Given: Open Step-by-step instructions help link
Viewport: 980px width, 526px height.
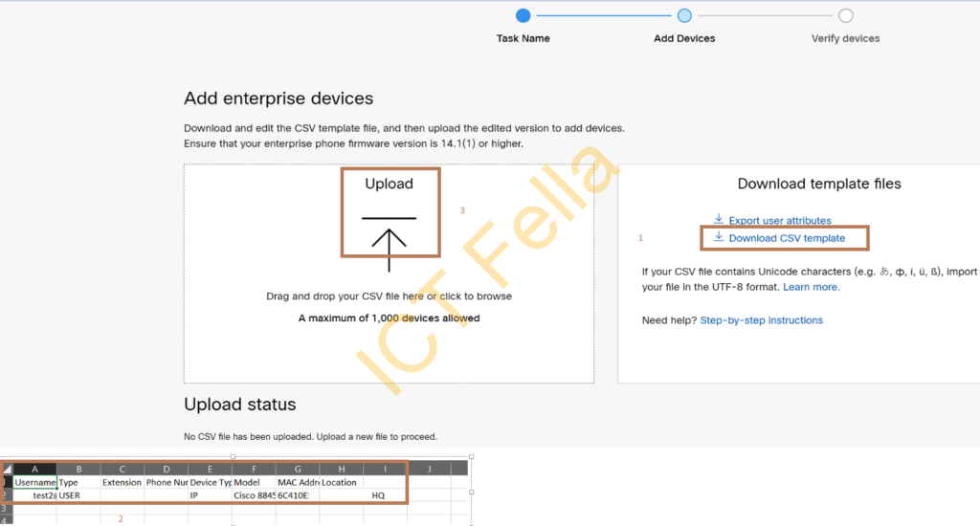Looking at the screenshot, I should 761,319.
